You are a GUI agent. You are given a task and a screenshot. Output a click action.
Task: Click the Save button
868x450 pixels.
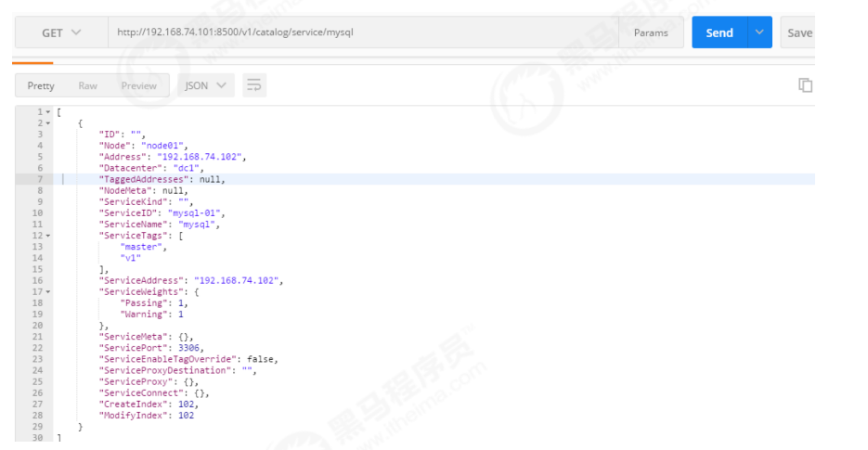[798, 32]
